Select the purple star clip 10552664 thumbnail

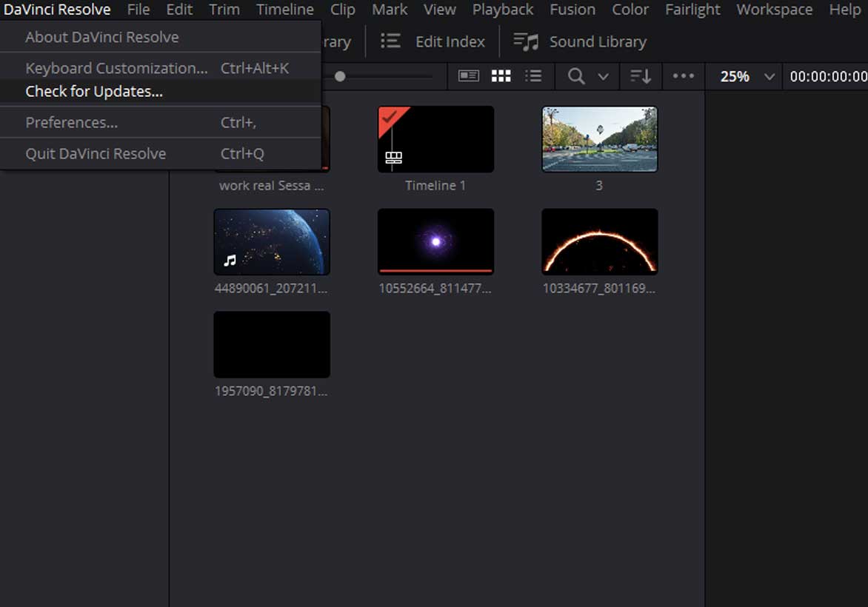click(435, 242)
